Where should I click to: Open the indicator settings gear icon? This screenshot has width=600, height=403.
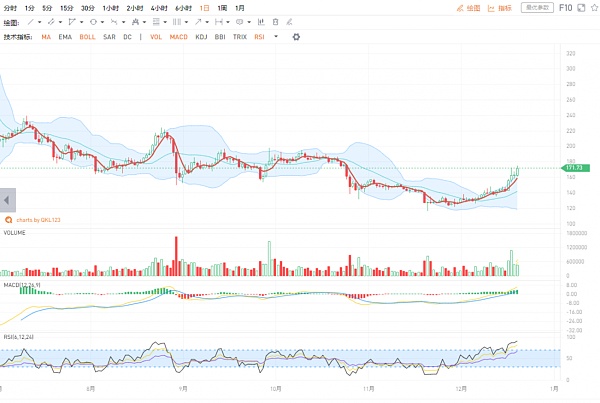pos(296,36)
